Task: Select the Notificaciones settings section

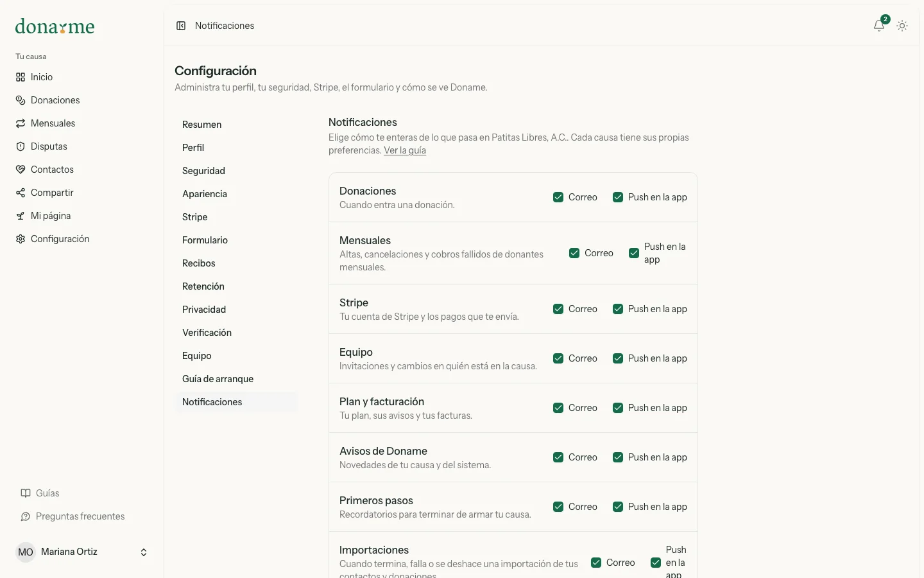Action: (x=237, y=402)
